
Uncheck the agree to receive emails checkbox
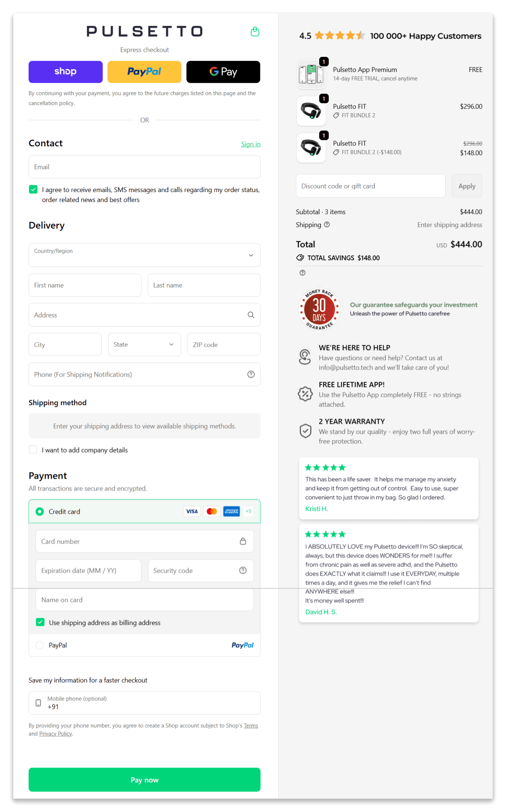click(33, 189)
